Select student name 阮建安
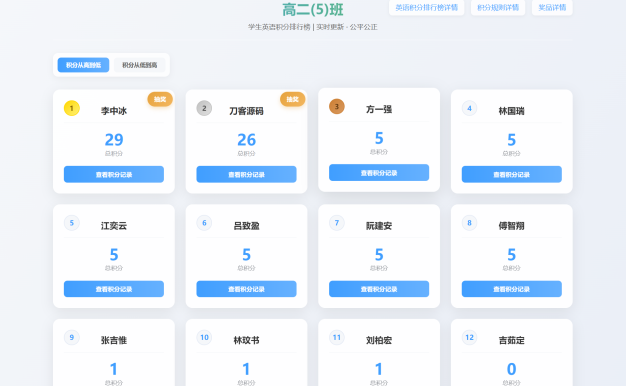The image size is (626, 386). [x=379, y=226]
